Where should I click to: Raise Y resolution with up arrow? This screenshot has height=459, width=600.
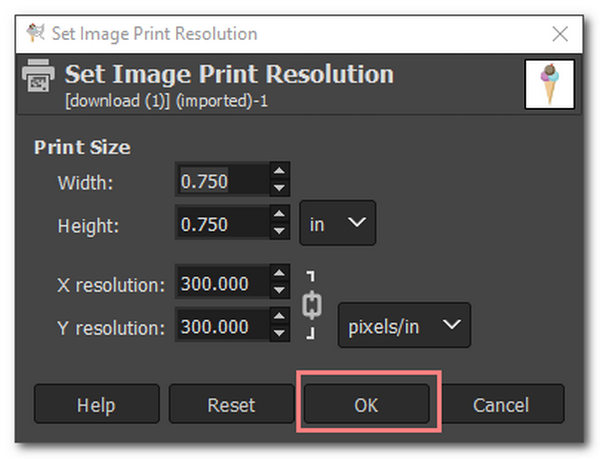click(280, 316)
